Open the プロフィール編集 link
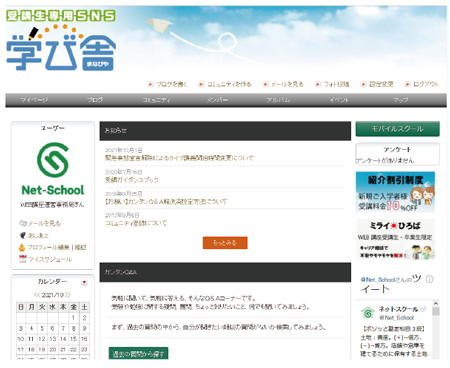 tap(48, 247)
